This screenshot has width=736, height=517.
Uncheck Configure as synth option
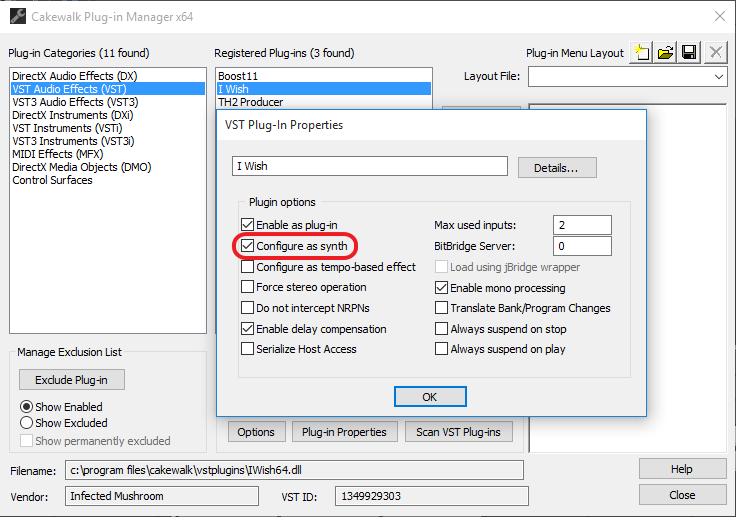tap(248, 246)
